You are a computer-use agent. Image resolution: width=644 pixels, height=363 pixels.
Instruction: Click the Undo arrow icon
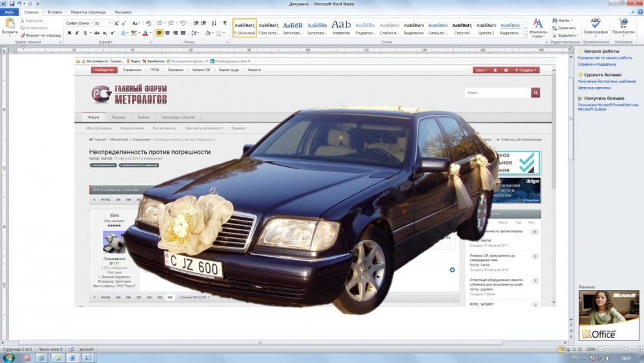19,4
